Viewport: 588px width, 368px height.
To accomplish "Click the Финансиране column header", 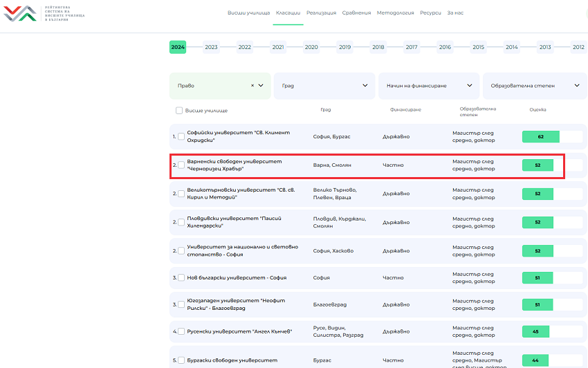I will point(405,109).
